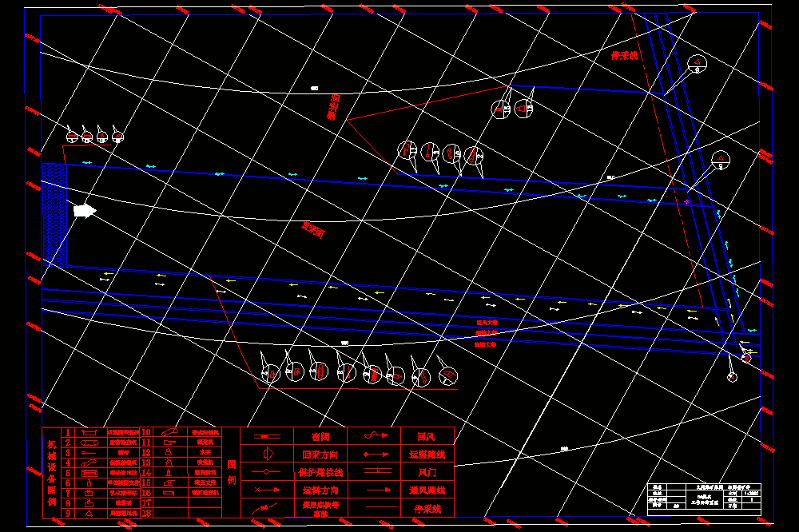Click the 回采方向 hollow arrow legend symbol
The image size is (799, 532).
click(268, 454)
